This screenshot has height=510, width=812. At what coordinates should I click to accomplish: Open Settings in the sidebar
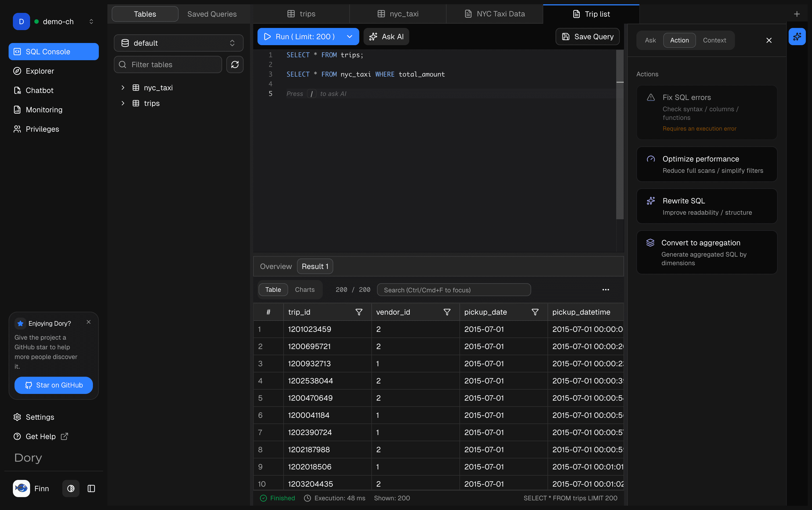(54, 417)
